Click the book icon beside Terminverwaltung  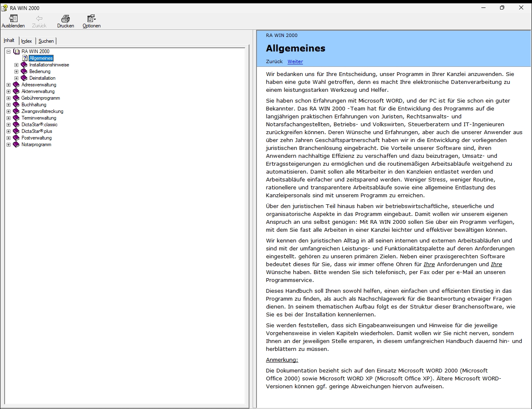[x=16, y=118]
